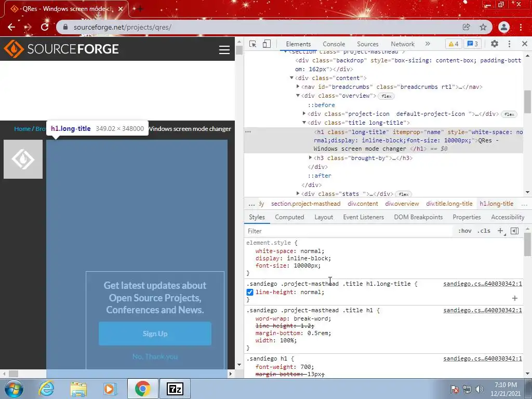Click div.title.long-title breadcrumb
Image resolution: width=532 pixels, height=399 pixels.
coord(449,204)
